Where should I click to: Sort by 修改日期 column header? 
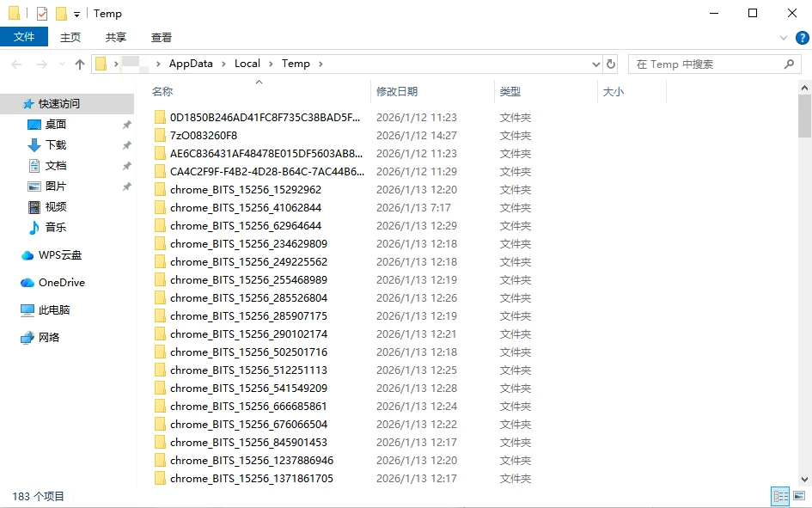[x=397, y=92]
